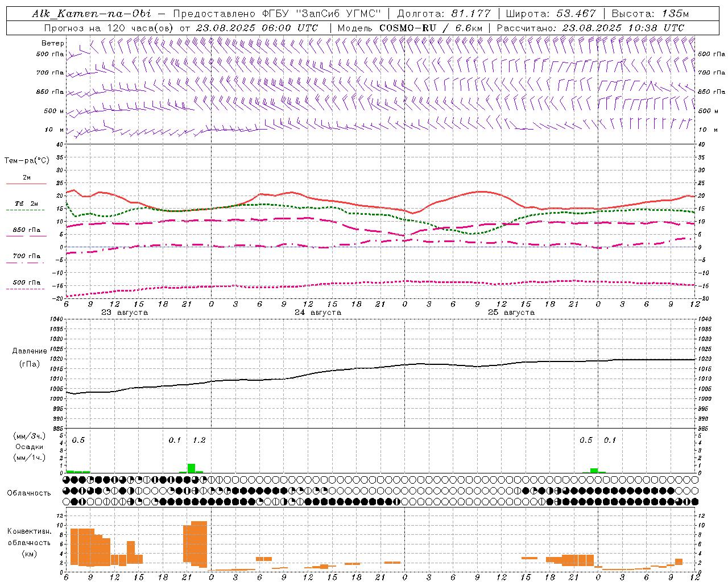
Task: Click the station name Alk_Kamen-na-Obi in header
Action: tap(92, 14)
